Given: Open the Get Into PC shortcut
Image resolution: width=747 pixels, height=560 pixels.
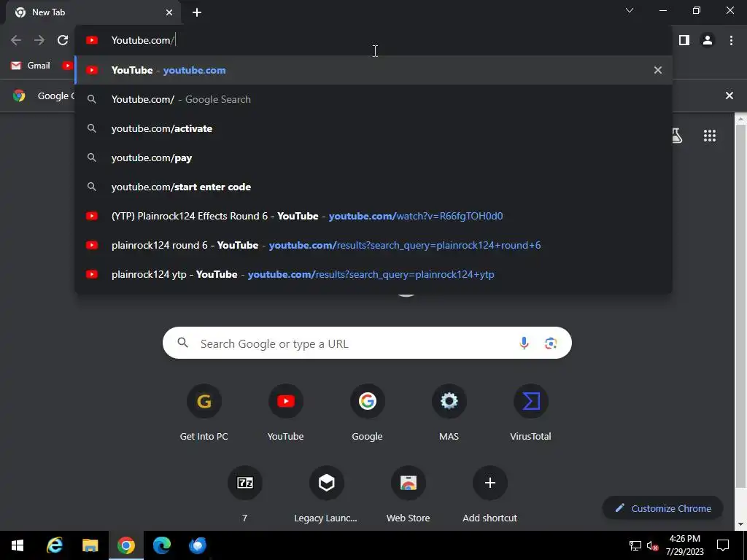Looking at the screenshot, I should point(204,413).
